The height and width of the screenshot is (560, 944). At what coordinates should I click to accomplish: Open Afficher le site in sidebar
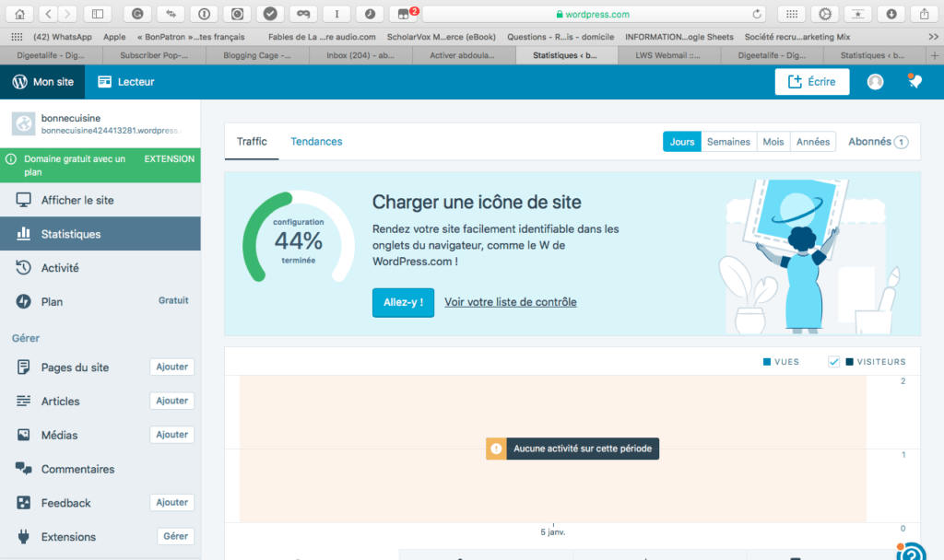point(100,200)
